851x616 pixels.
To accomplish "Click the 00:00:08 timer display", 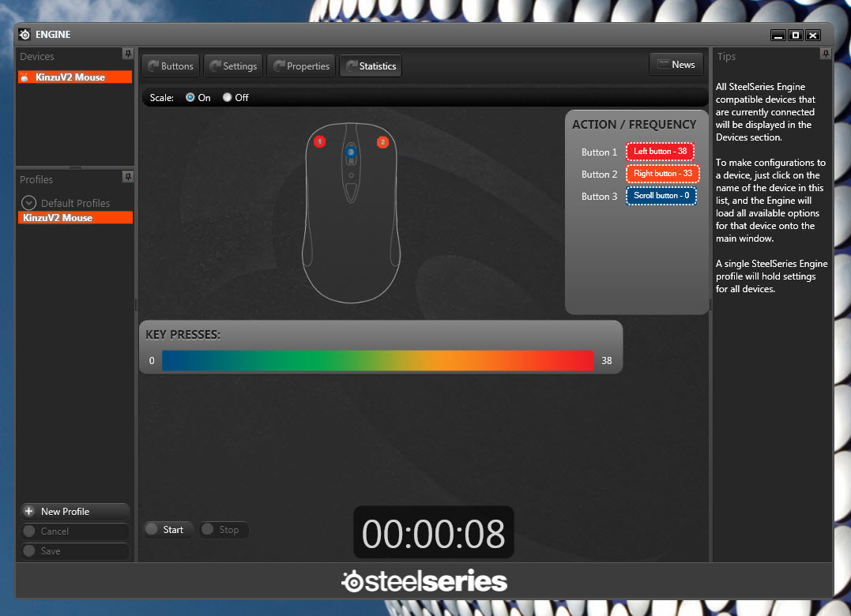I will [433, 532].
